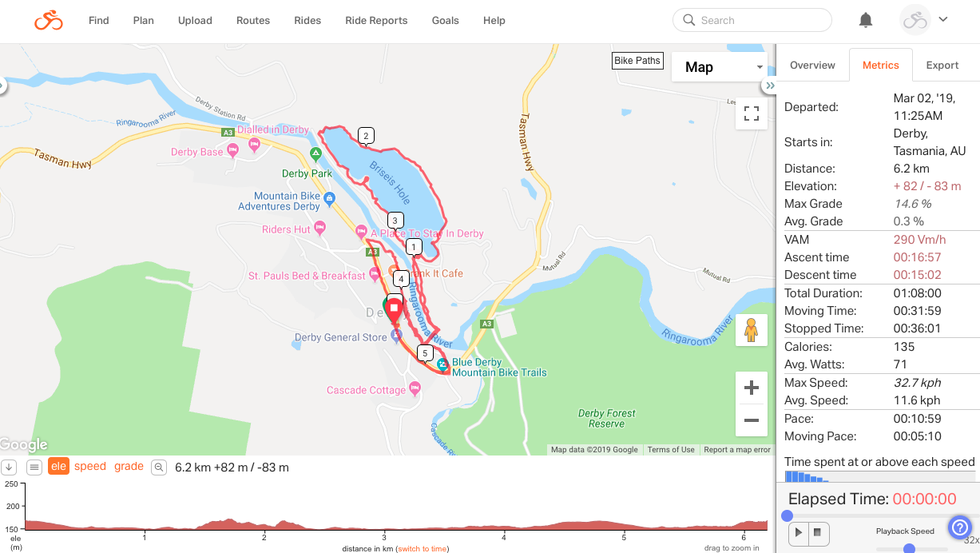The image size is (980, 553).
Task: Enable the grade graph overlay
Action: click(x=129, y=467)
